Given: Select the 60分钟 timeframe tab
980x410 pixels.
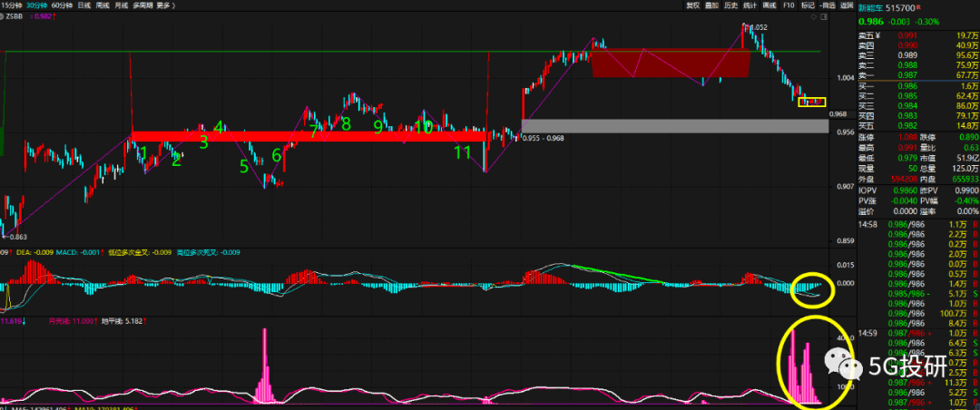Looking at the screenshot, I should (x=62, y=5).
